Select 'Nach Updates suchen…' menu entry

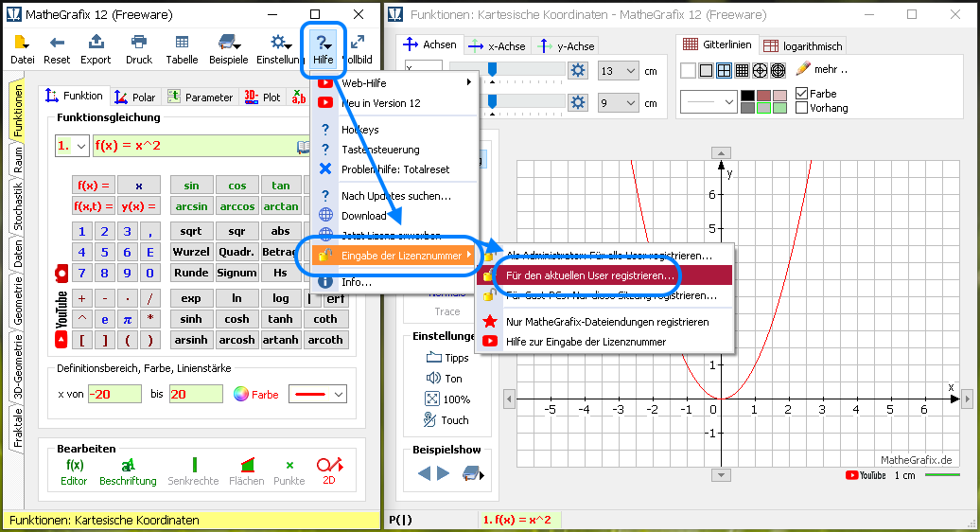[x=395, y=196]
